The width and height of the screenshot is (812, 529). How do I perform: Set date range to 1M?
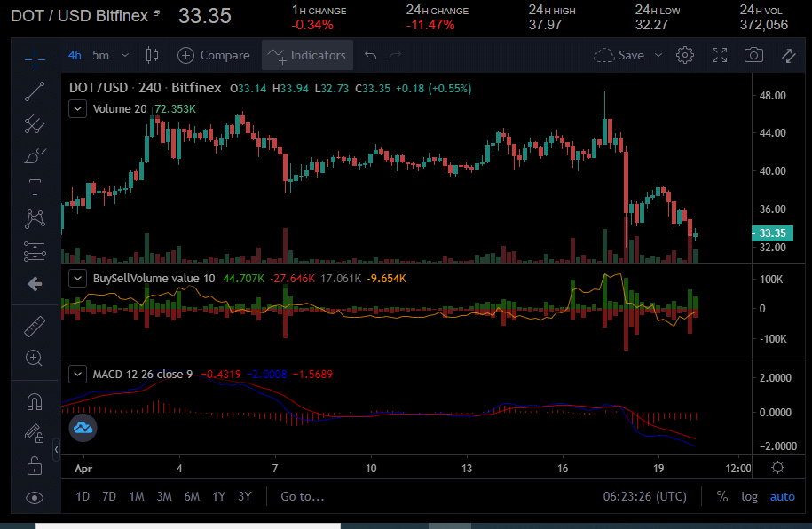(136, 497)
